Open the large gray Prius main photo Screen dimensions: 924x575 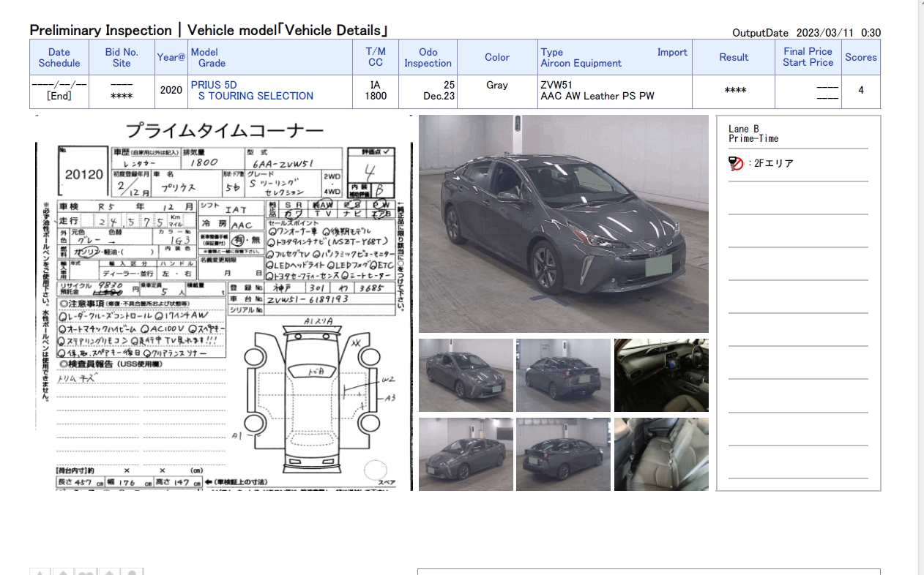coord(563,224)
